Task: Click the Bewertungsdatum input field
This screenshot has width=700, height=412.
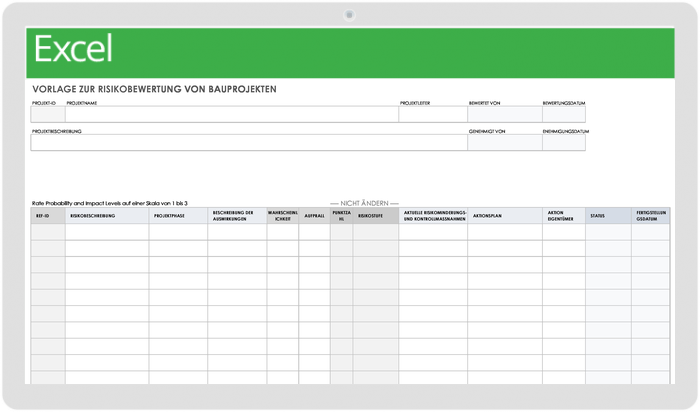Action: (x=564, y=114)
